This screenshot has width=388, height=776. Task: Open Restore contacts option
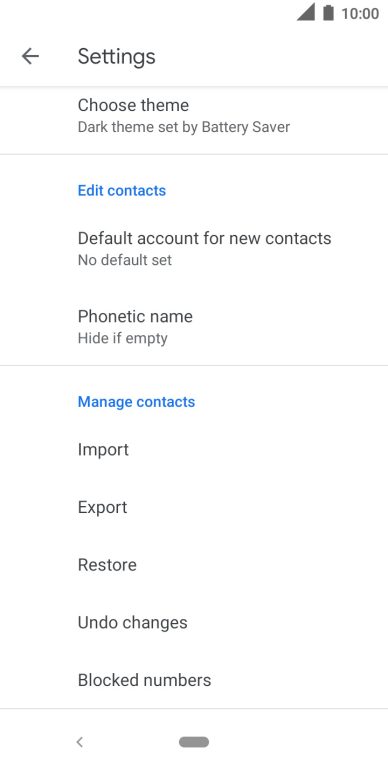[194, 565]
